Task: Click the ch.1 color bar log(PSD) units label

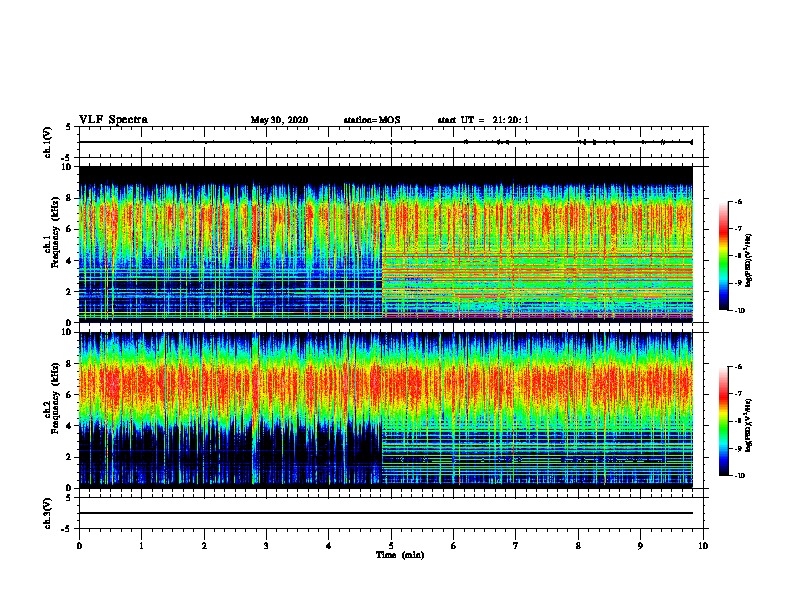Action: [x=749, y=260]
